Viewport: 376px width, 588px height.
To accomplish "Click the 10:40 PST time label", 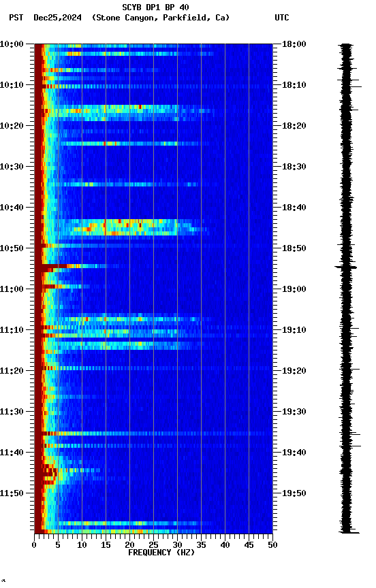I will 12,208.
